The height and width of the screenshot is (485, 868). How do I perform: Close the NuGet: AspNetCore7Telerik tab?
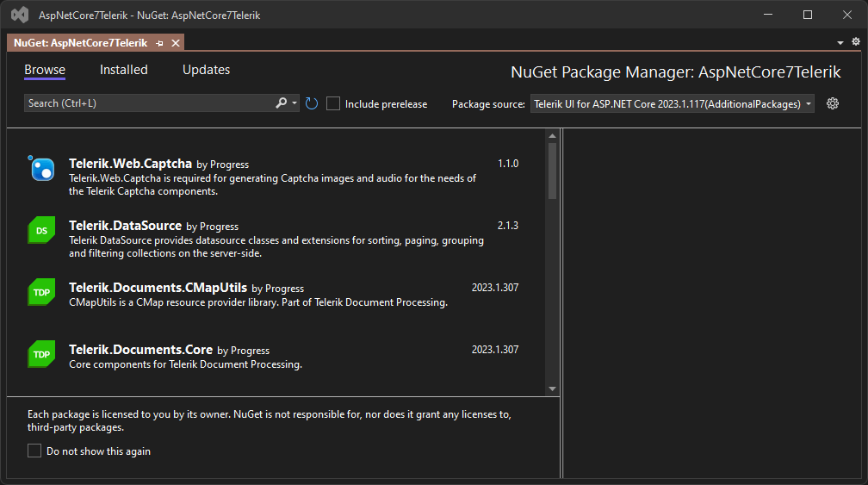point(176,43)
